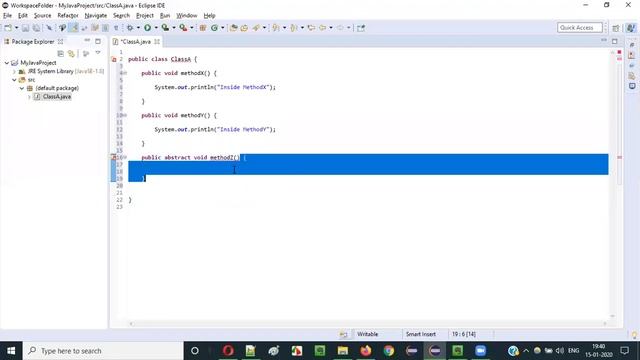
Task: Collapse methodY fold marker at line 10
Action: tap(125, 116)
